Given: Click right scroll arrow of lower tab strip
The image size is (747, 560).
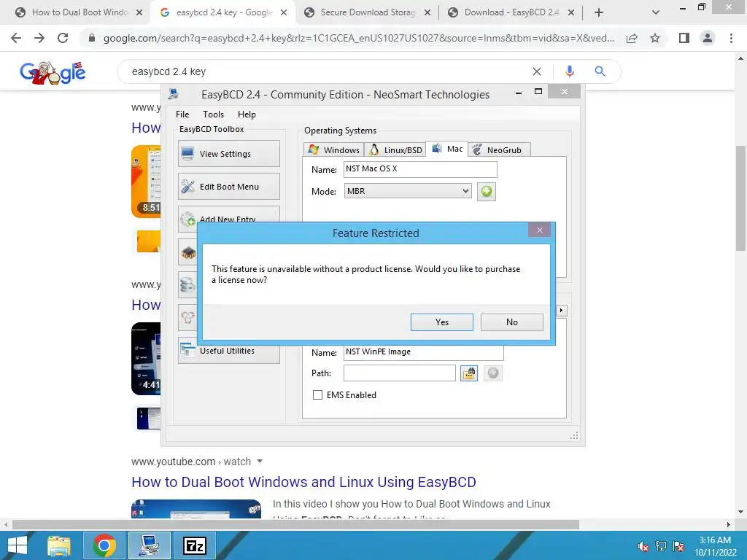Looking at the screenshot, I should point(561,311).
